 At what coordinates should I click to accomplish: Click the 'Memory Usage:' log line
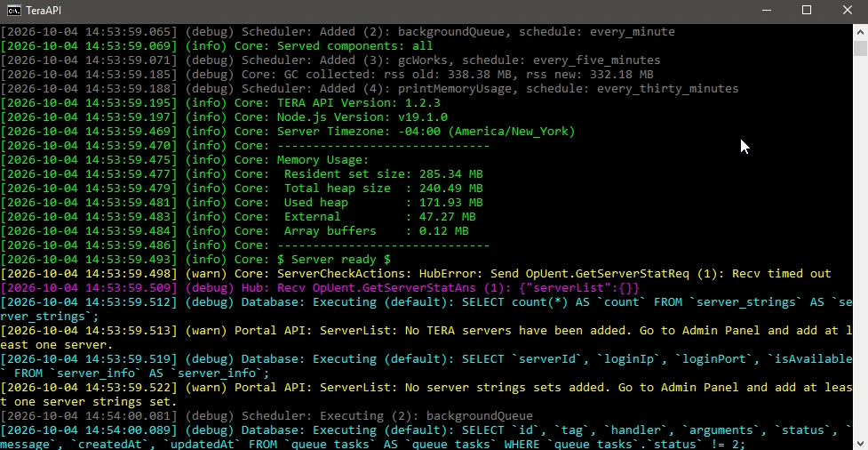(x=185, y=160)
